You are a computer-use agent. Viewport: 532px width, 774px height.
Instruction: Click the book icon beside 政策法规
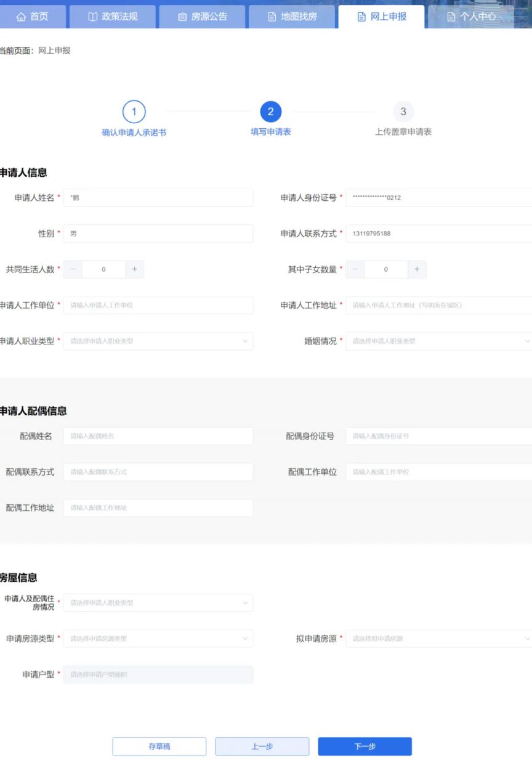[x=93, y=17]
